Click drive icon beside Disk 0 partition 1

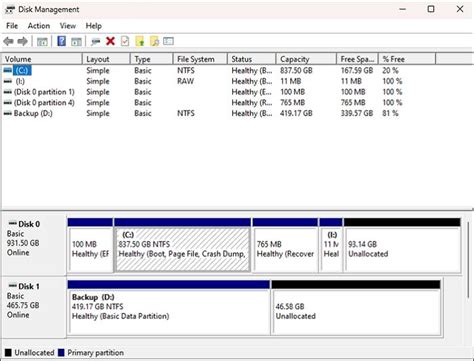click(x=8, y=92)
